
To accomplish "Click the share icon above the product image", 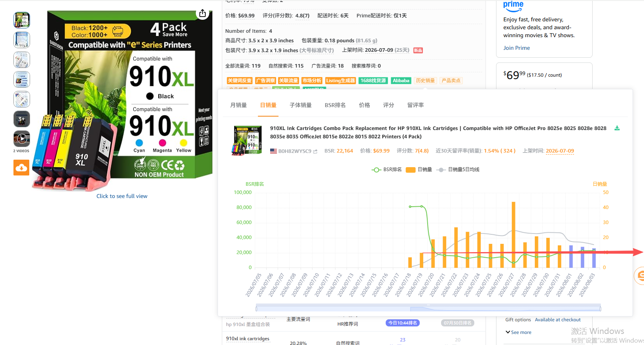I will pyautogui.click(x=203, y=13).
